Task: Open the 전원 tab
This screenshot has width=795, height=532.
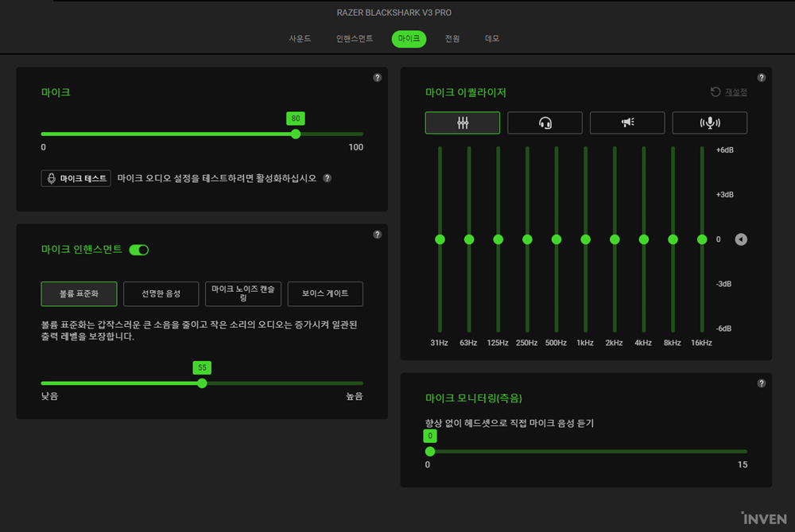Action: (452, 38)
